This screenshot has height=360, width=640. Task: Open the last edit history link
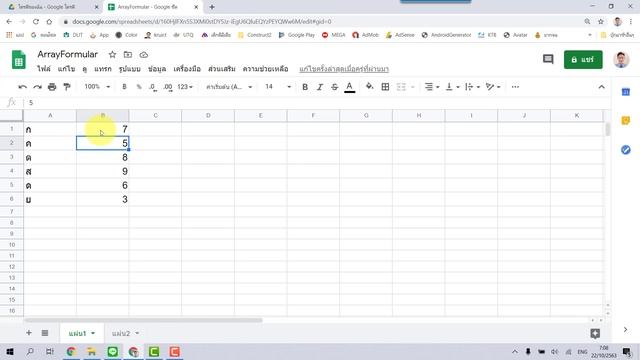(344, 69)
